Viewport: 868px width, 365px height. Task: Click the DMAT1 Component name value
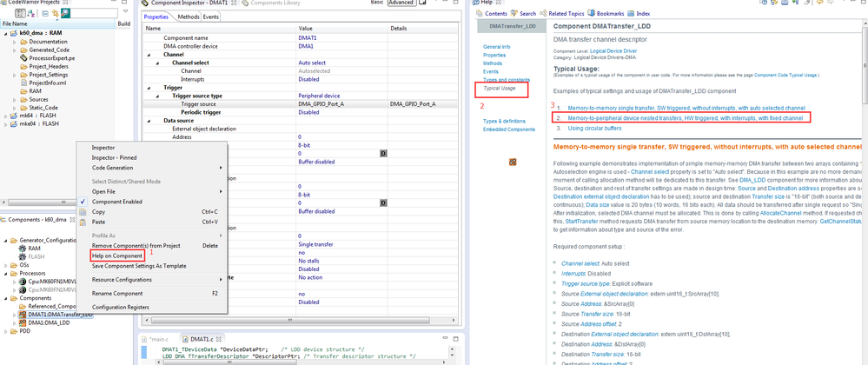(308, 37)
